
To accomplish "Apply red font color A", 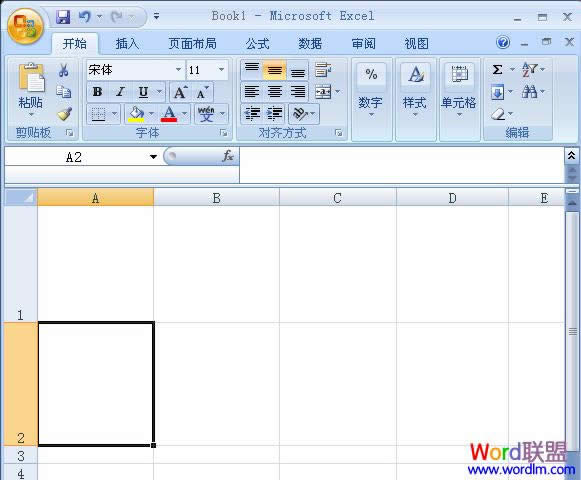I will tap(169, 114).
